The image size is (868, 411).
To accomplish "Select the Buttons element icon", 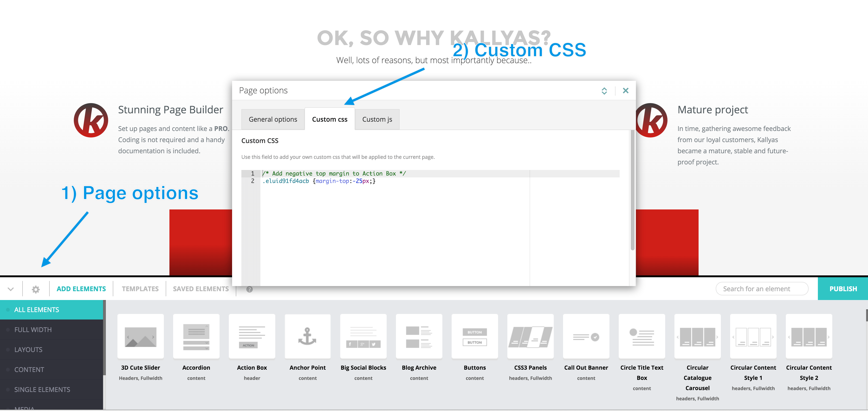I will point(474,336).
